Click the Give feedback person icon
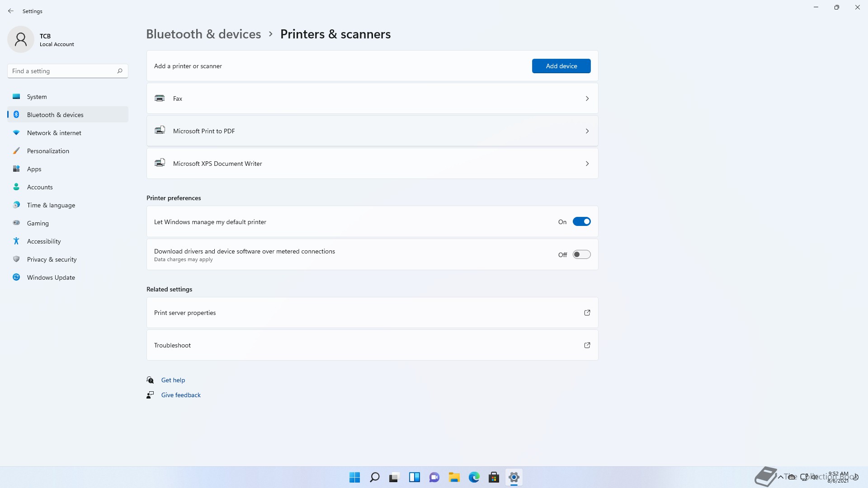Screen dimensions: 868x488 (150, 395)
